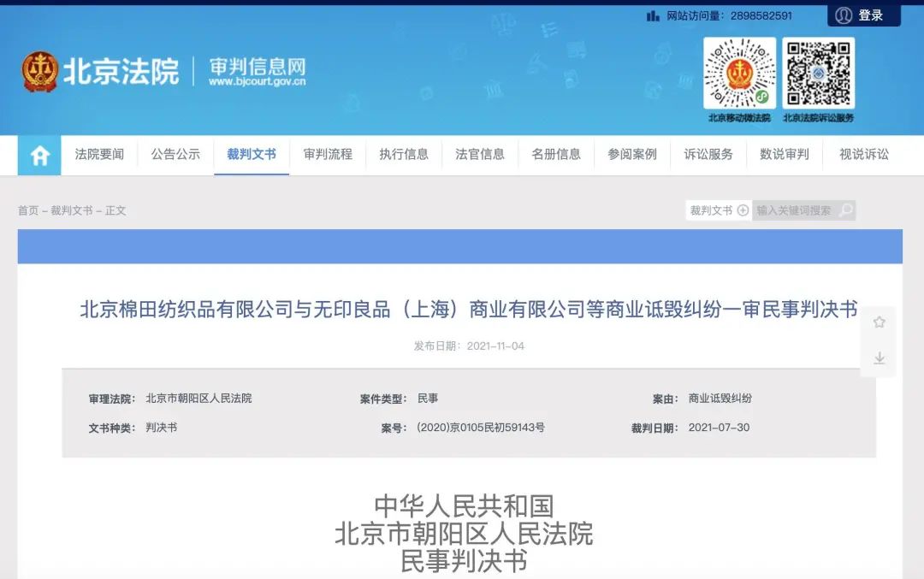
Task: Open 公告公示 section
Action: (175, 155)
